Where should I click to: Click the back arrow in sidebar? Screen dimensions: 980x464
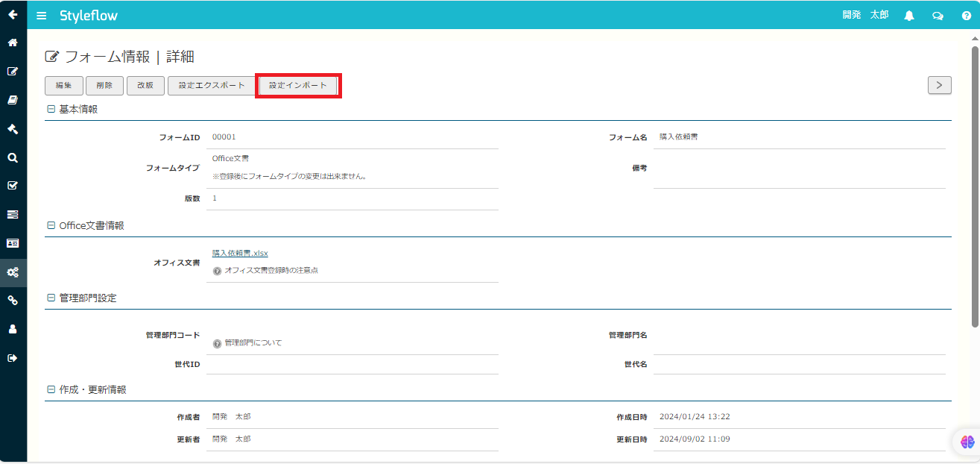[x=13, y=14]
